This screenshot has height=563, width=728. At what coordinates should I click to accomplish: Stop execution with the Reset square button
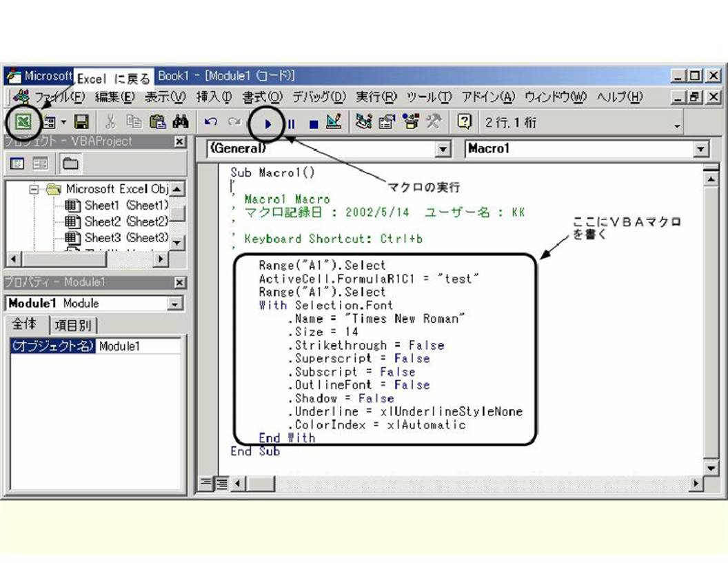(x=313, y=124)
